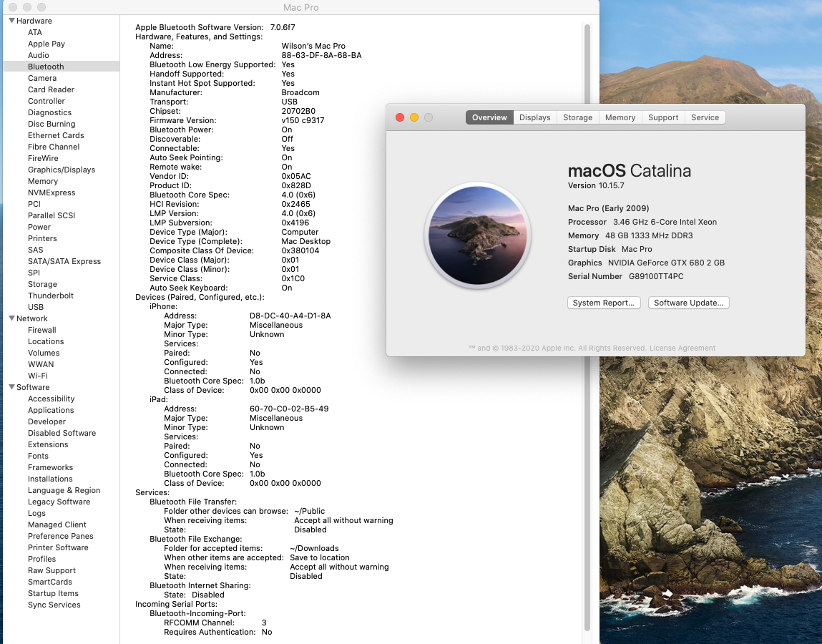This screenshot has width=822, height=644.
Task: Click the Version 10.15.7 text
Action: [596, 185]
